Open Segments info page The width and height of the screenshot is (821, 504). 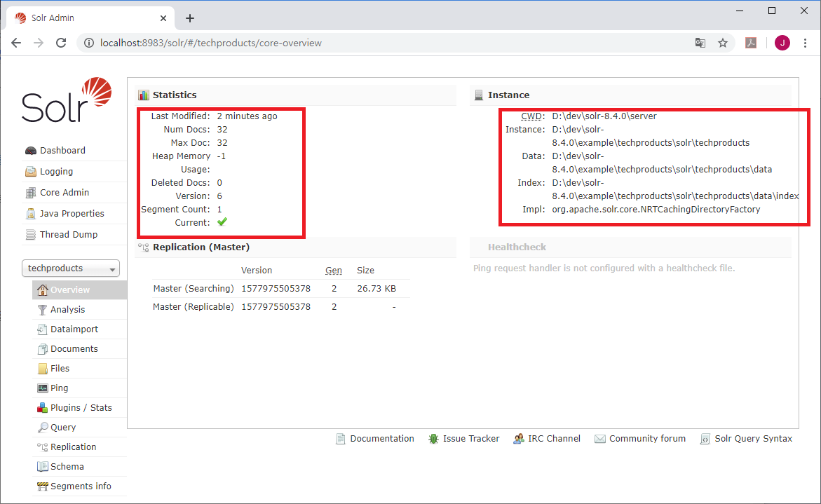(x=81, y=486)
